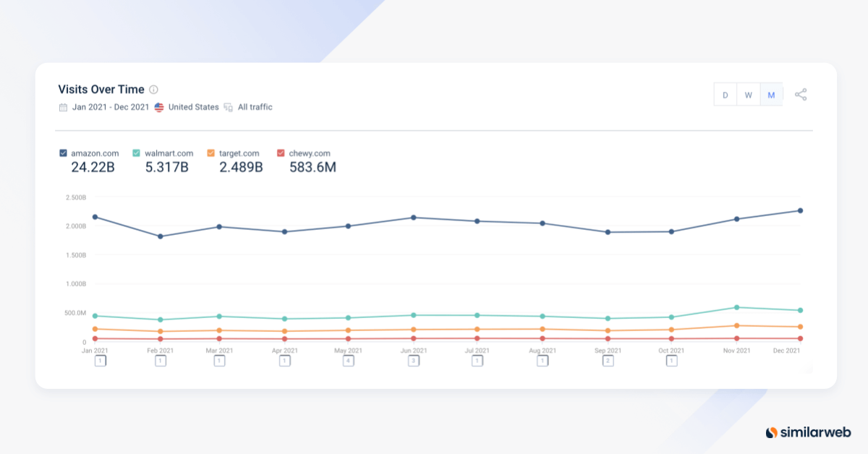Select the monthly M granularity tab

click(x=771, y=95)
